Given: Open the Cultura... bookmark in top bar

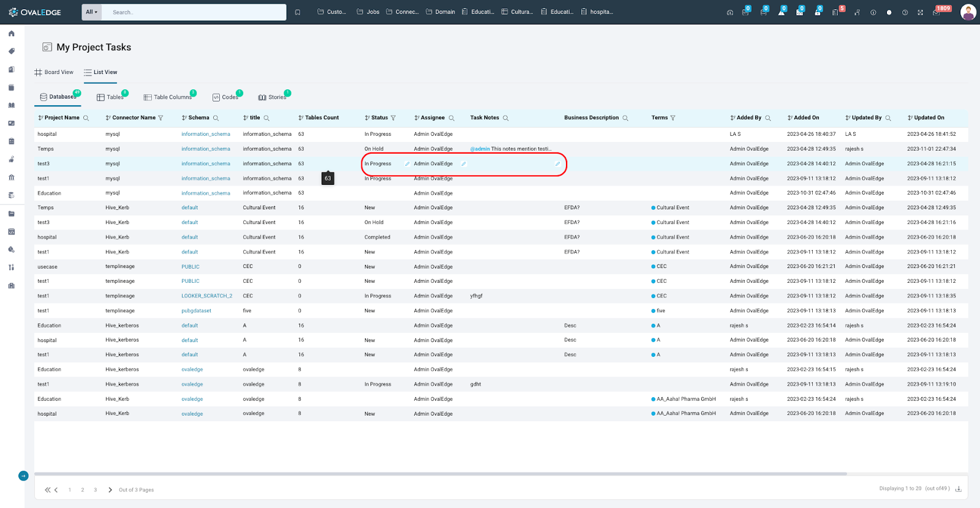Looking at the screenshot, I should point(517,12).
